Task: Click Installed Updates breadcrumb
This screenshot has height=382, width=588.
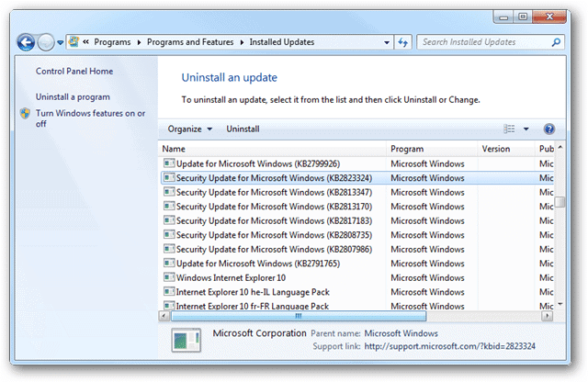Action: [x=282, y=42]
